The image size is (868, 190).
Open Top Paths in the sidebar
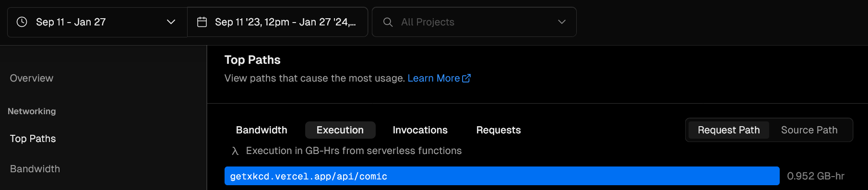coord(33,139)
